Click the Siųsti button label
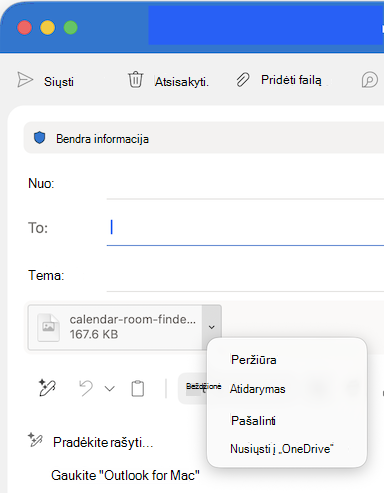 pyautogui.click(x=59, y=82)
